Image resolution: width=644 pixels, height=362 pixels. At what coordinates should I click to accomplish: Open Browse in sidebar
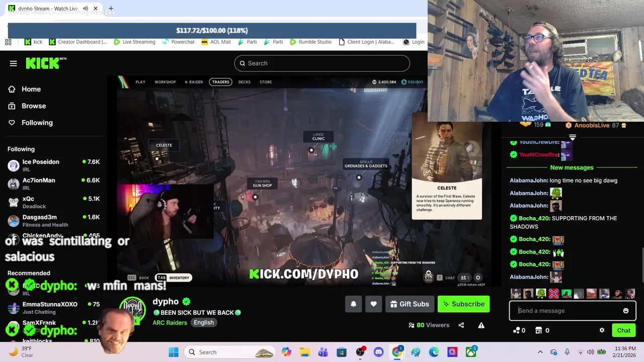[x=34, y=106]
